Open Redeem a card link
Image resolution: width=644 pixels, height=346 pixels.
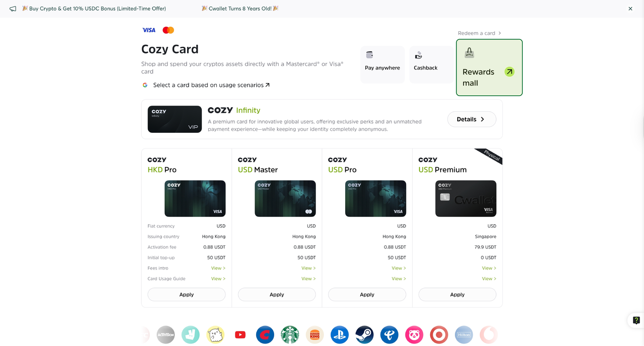click(479, 33)
